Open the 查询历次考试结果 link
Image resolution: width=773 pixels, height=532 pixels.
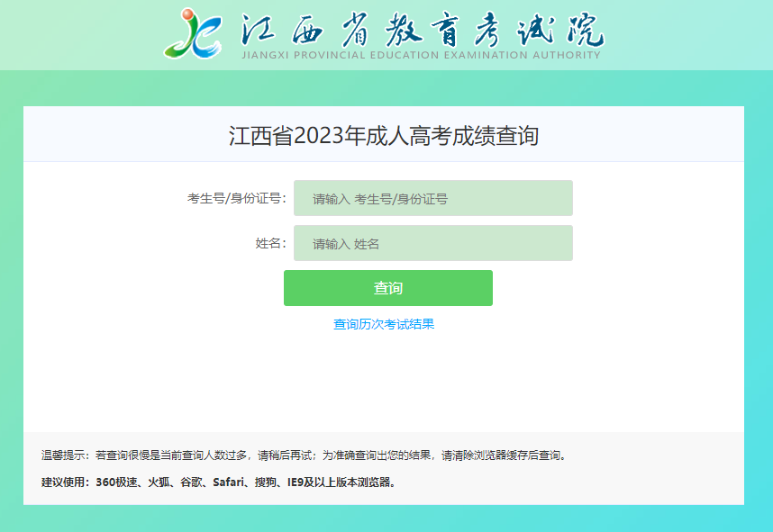click(x=384, y=324)
